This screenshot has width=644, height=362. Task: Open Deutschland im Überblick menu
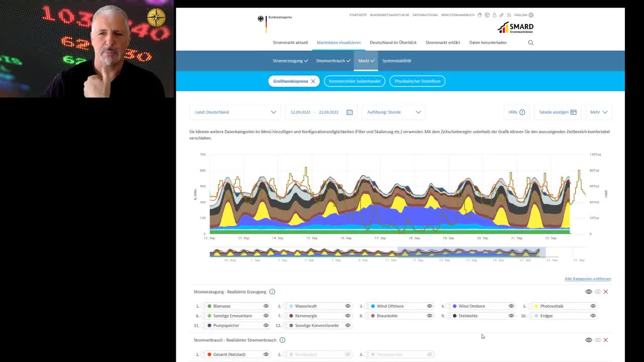[x=393, y=43]
